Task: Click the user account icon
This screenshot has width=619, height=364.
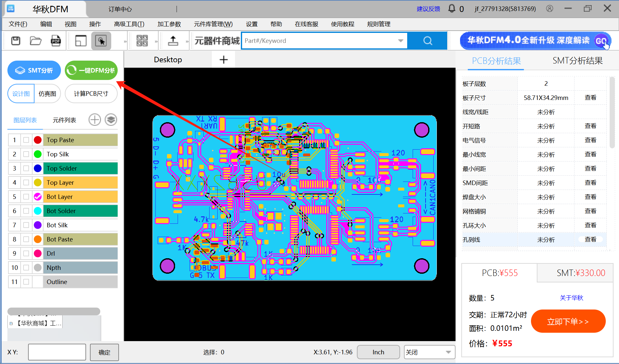Action: coord(550,9)
